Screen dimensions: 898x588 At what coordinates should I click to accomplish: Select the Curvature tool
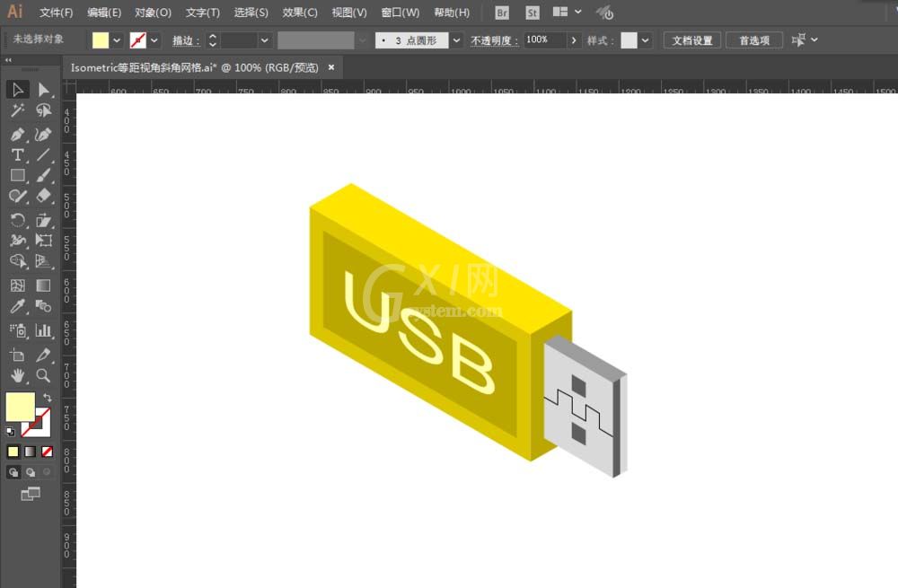pos(43,134)
